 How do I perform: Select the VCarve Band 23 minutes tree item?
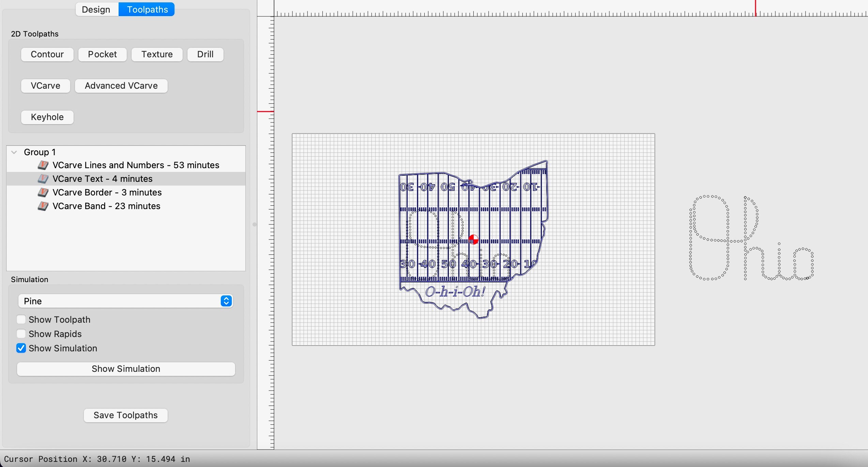(107, 206)
